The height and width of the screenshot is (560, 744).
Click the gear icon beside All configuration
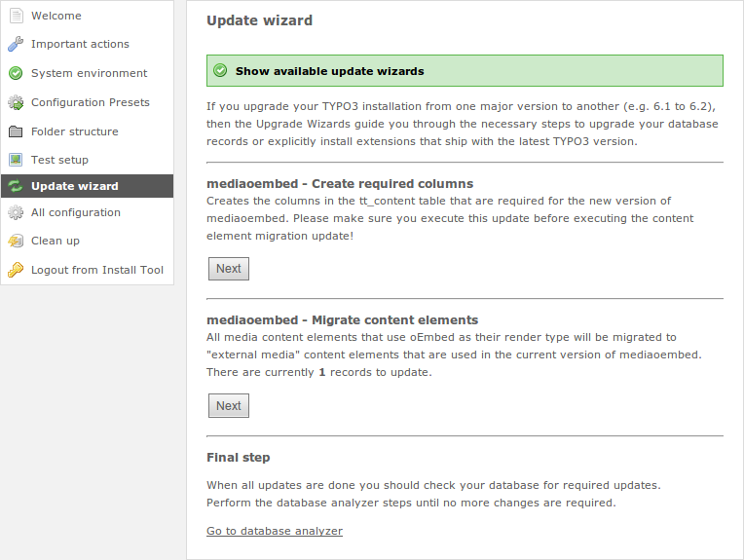click(16, 212)
